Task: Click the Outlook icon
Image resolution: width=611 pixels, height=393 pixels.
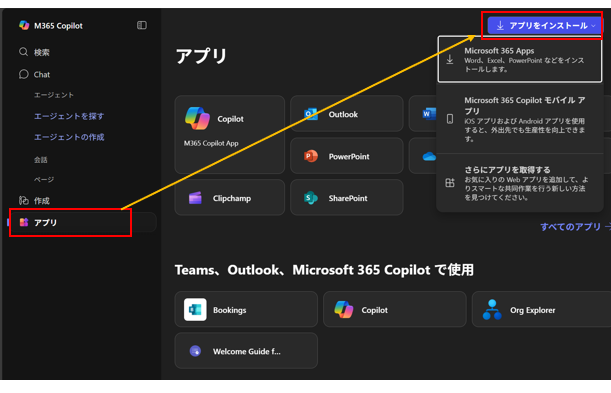Action: 311,114
